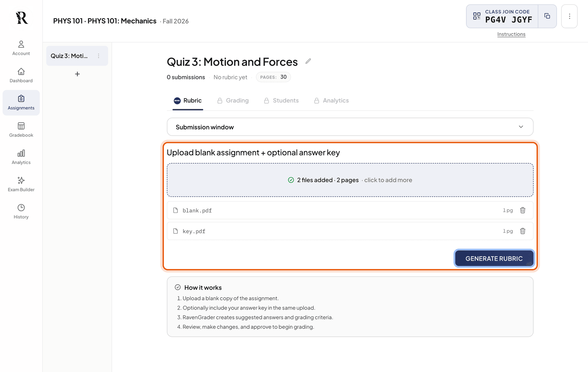The width and height of the screenshot is (588, 372).
Task: Switch to the Grading tab
Action: 233,101
